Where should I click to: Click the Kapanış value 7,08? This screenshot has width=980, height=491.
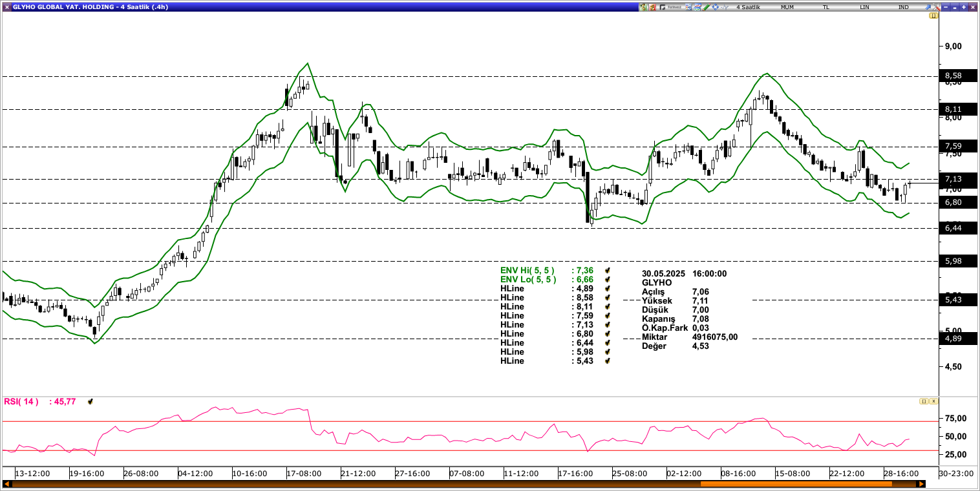[x=701, y=319]
